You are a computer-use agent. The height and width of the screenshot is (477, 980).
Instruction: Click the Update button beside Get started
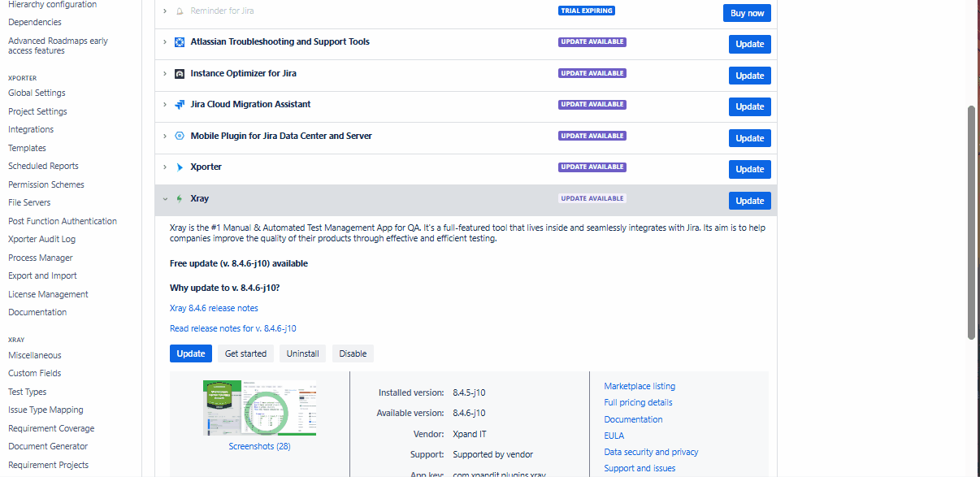click(x=191, y=353)
